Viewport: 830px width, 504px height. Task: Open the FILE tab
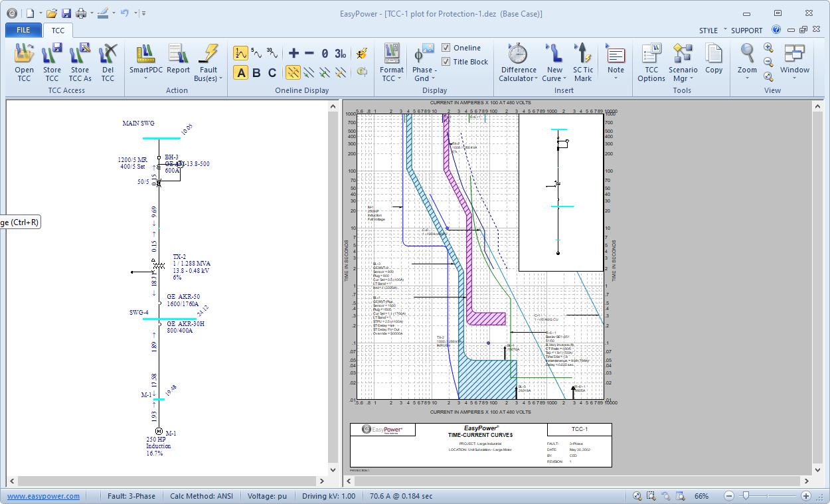click(23, 30)
